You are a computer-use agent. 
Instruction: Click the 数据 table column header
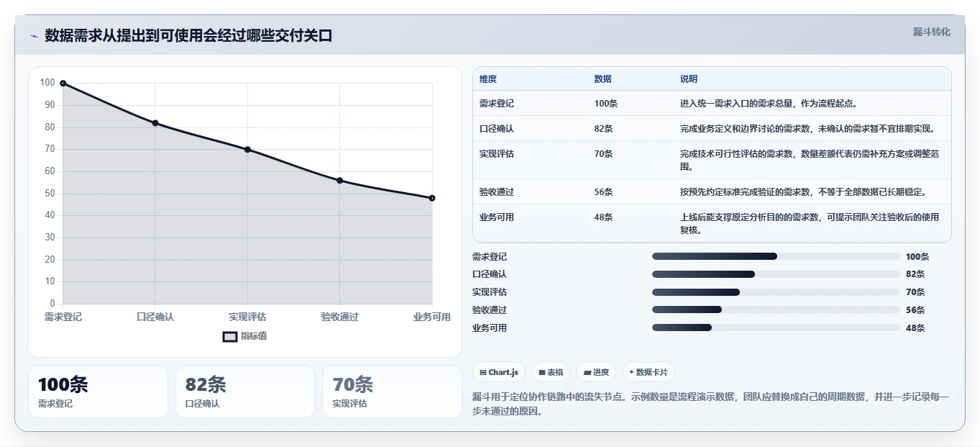pos(603,79)
